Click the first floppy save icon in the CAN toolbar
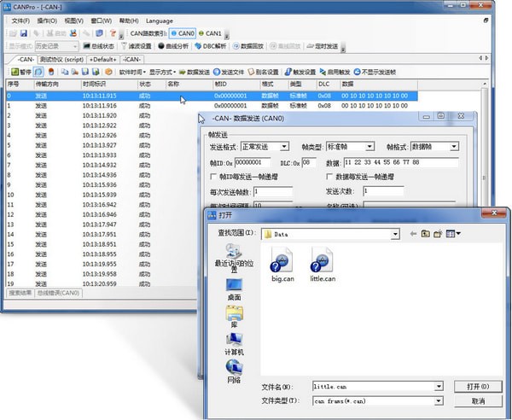Image resolution: width=512 pixels, height=420 pixels. coord(84,72)
